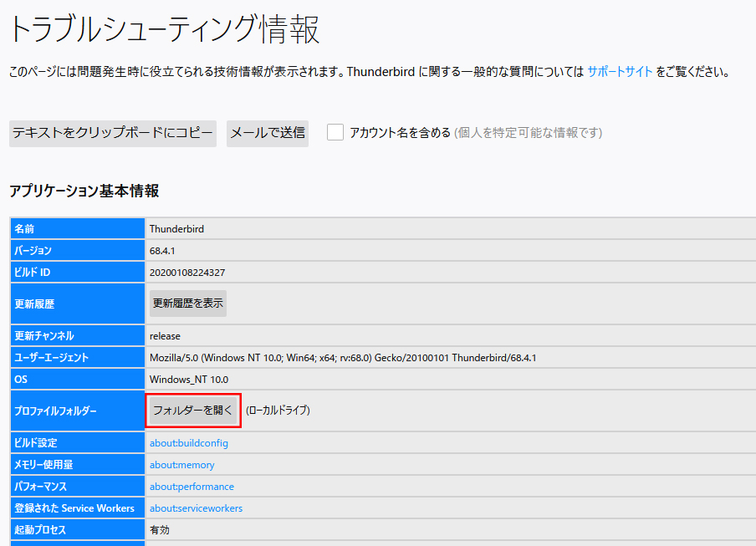The height and width of the screenshot is (546, 756).
Task: Open profile folder with フォルダーを開く
Action: click(x=193, y=411)
